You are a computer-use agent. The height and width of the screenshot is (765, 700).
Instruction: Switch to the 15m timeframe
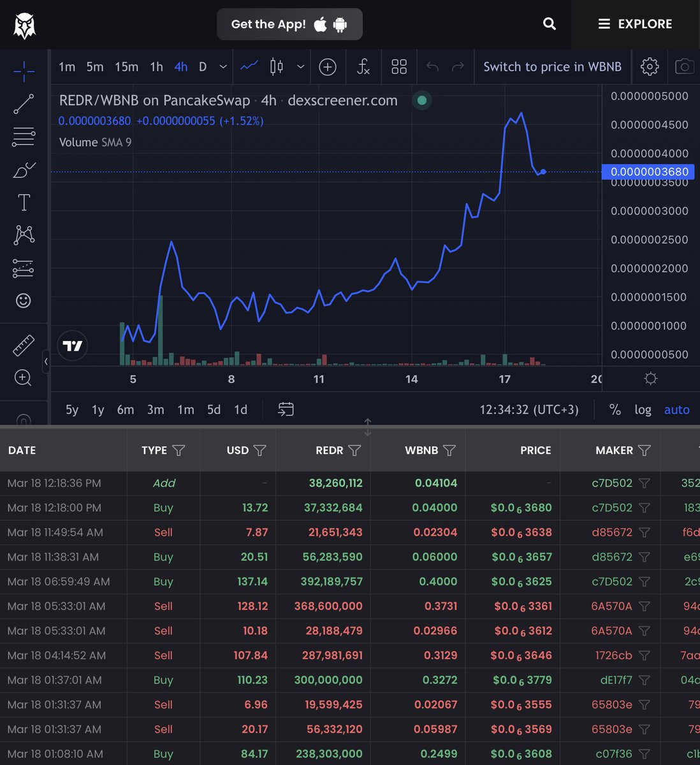[x=126, y=67]
